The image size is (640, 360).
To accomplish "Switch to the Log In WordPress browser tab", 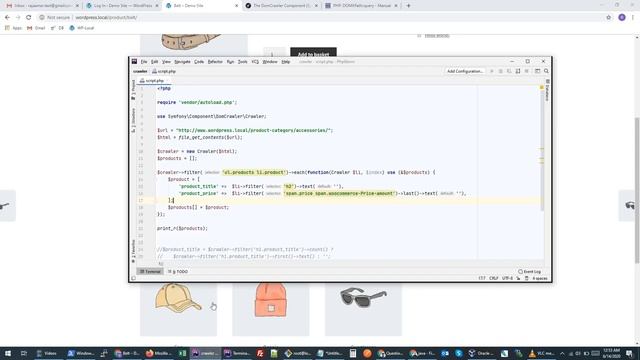I will [x=121, y=6].
